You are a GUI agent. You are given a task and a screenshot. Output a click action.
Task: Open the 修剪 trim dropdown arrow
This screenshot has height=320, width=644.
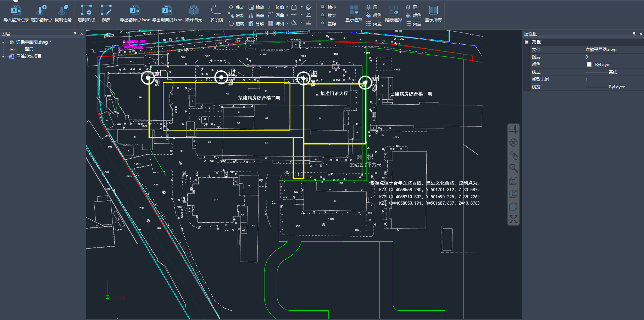click(288, 7)
